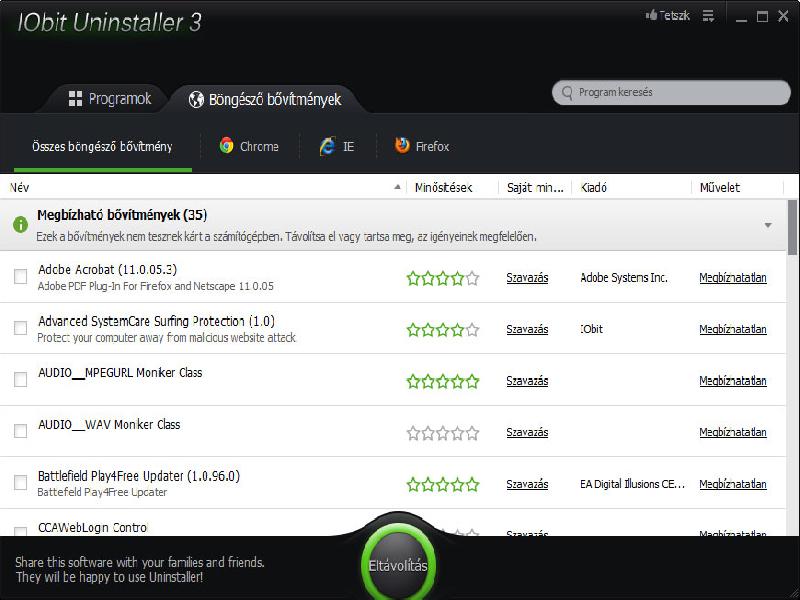Viewport: 800px width, 600px height.
Task: Click star rating of AUDIO__MPEGURL Moniker Class
Action: [x=443, y=381]
